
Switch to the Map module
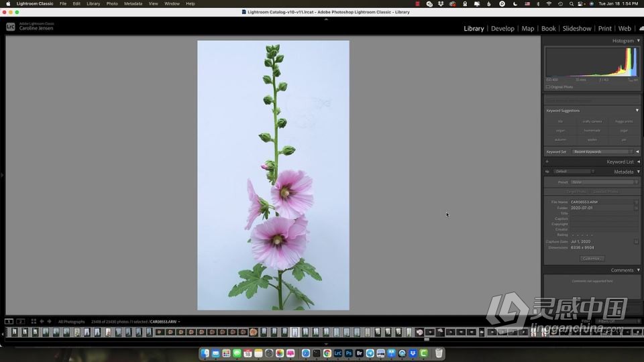(528, 28)
